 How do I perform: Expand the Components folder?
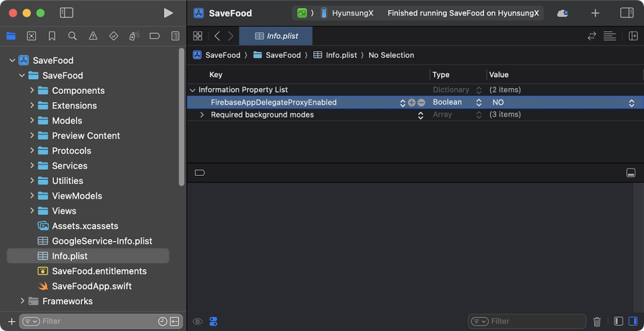click(32, 90)
